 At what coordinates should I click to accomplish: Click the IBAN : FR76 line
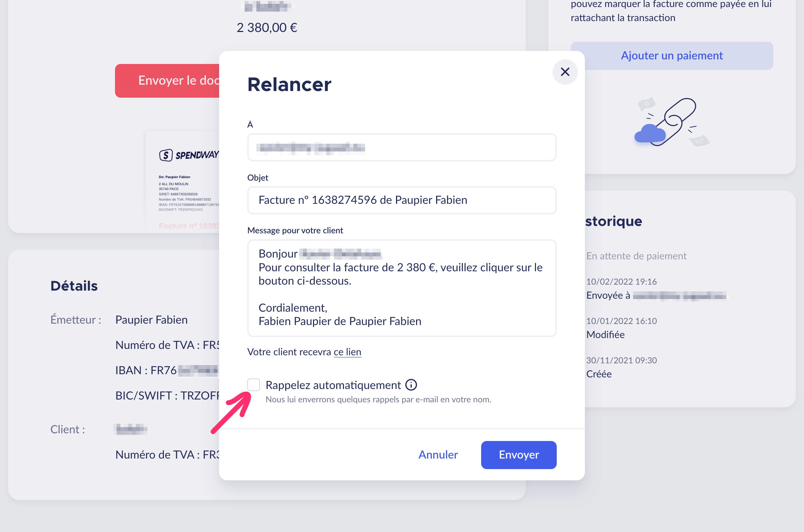tap(167, 370)
